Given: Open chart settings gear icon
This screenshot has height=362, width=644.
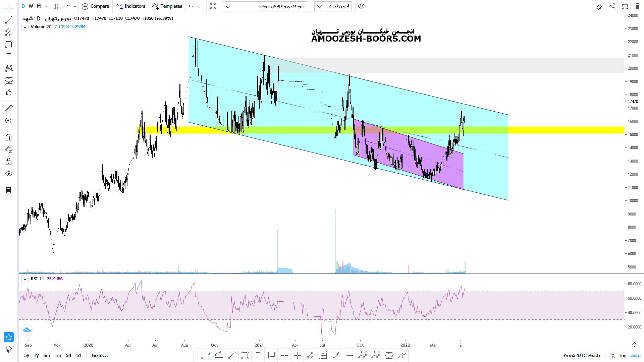Looking at the screenshot, I should (x=598, y=6).
